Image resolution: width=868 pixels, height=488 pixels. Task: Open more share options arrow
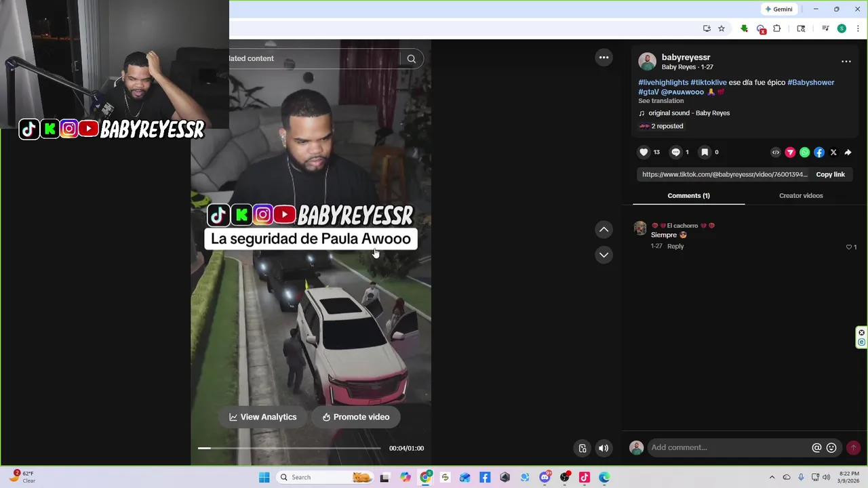pyautogui.click(x=848, y=152)
